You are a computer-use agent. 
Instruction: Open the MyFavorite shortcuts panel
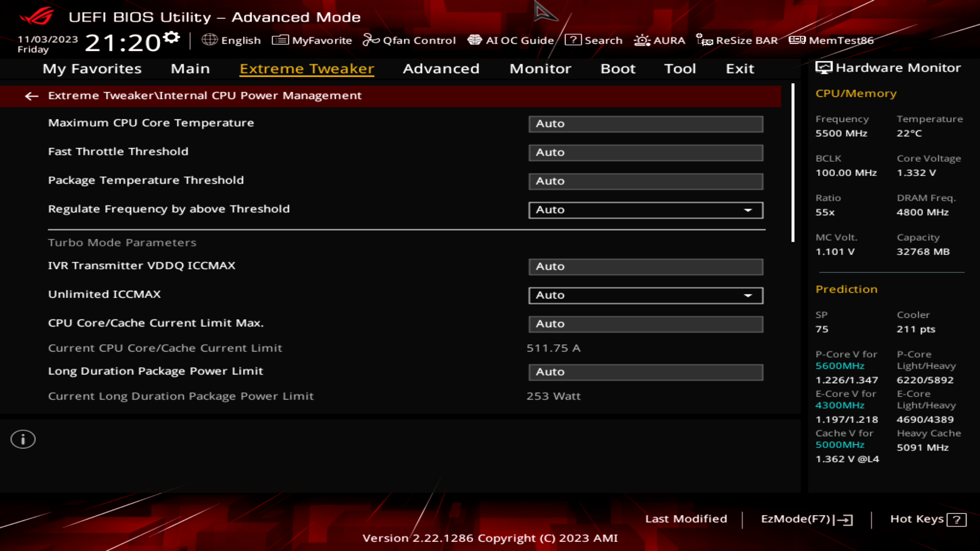click(312, 40)
